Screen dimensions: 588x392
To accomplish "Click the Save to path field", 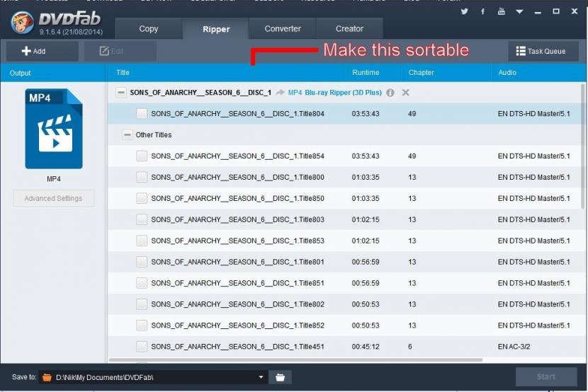I will 153,377.
